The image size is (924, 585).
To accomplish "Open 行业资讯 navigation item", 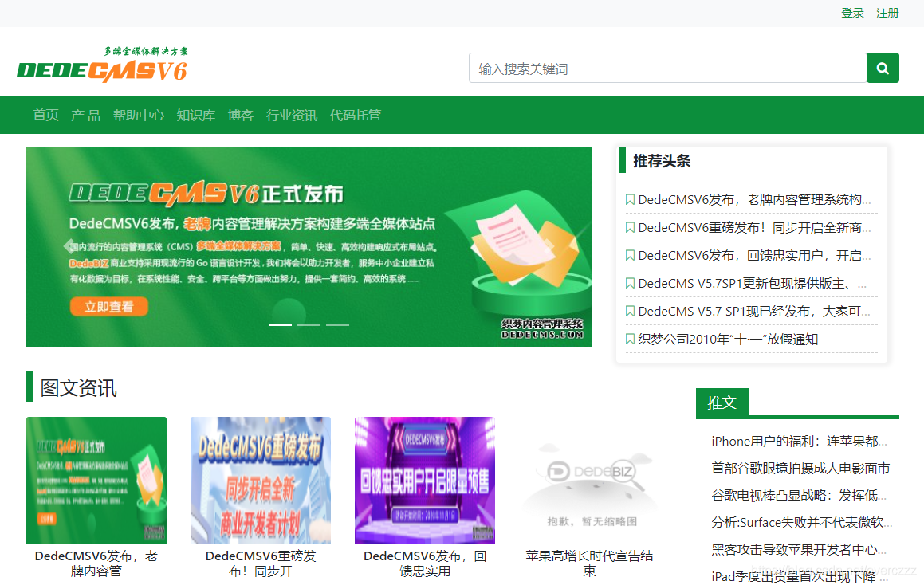I will 292,115.
